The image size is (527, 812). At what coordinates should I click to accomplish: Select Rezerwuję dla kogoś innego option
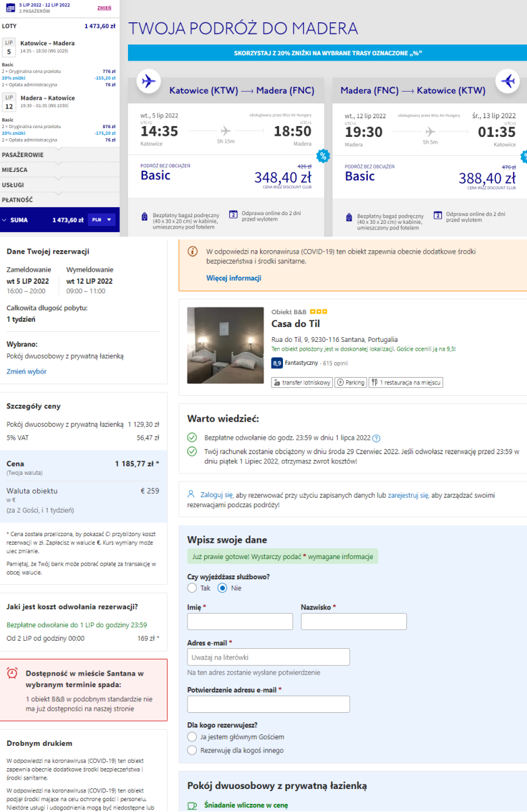[192, 750]
